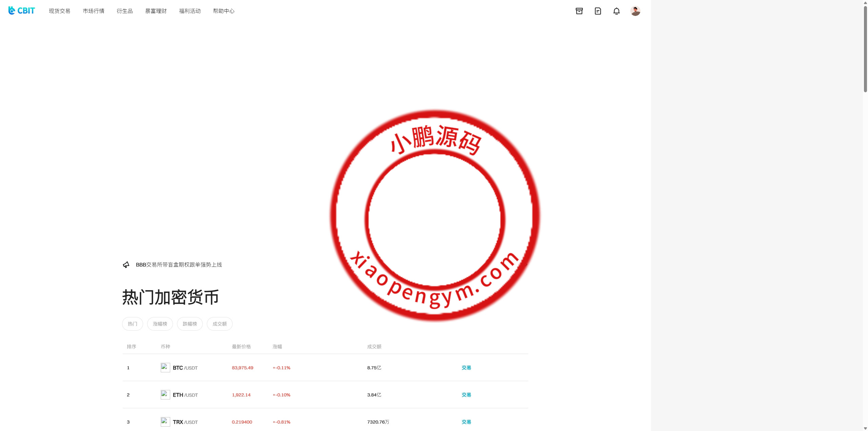The width and height of the screenshot is (868, 431).
Task: Click the megaphone announcement icon
Action: click(x=126, y=265)
